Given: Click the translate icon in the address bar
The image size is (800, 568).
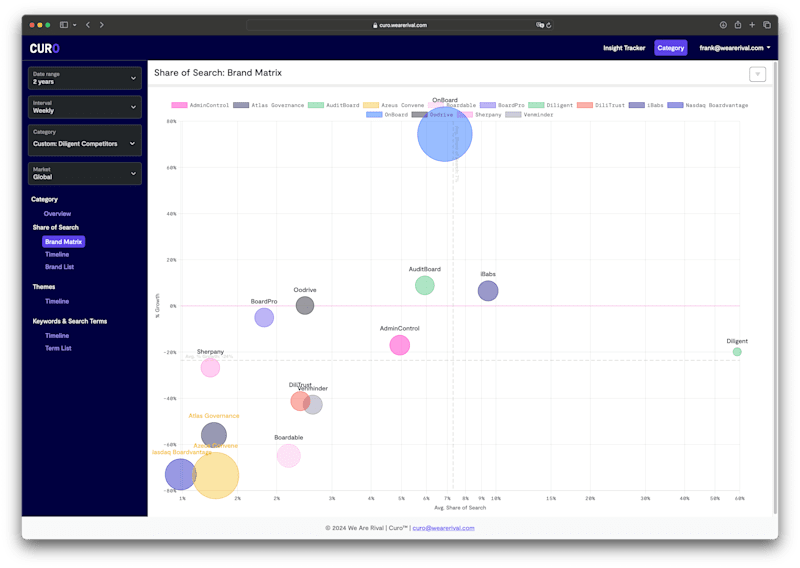Looking at the screenshot, I should 539,25.
